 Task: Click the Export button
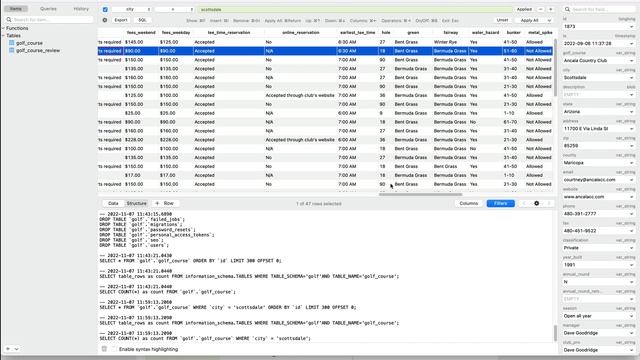pyautogui.click(x=121, y=20)
